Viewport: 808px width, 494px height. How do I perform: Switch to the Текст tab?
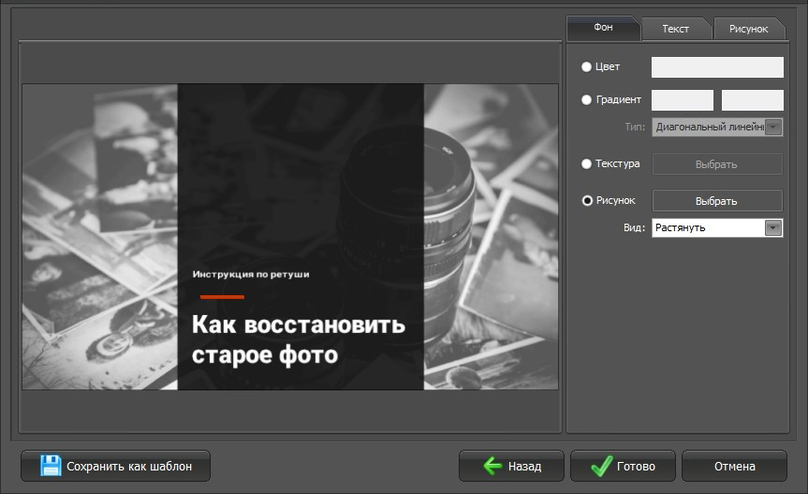pos(676,29)
